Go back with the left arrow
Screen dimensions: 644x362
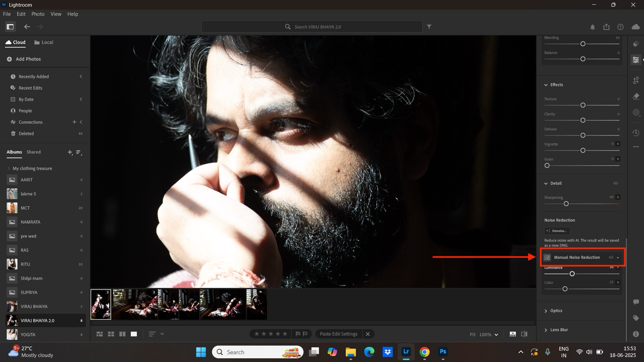pos(27,26)
